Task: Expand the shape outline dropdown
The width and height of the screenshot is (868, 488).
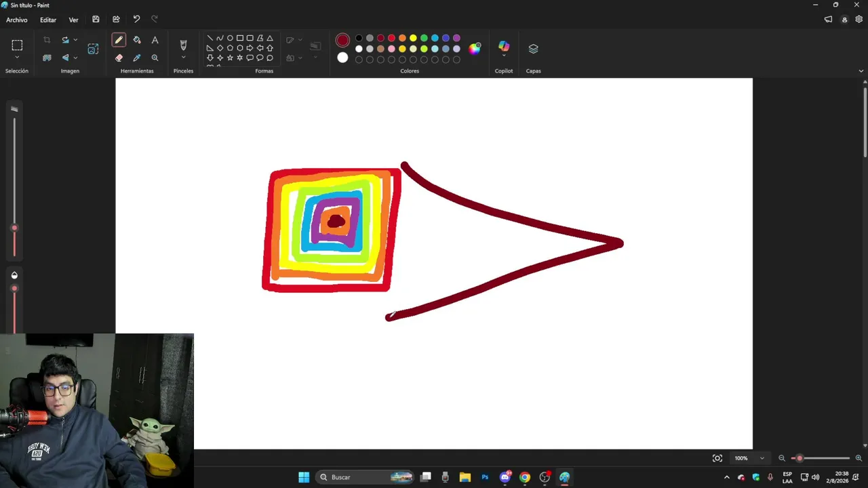Action: 300,40
